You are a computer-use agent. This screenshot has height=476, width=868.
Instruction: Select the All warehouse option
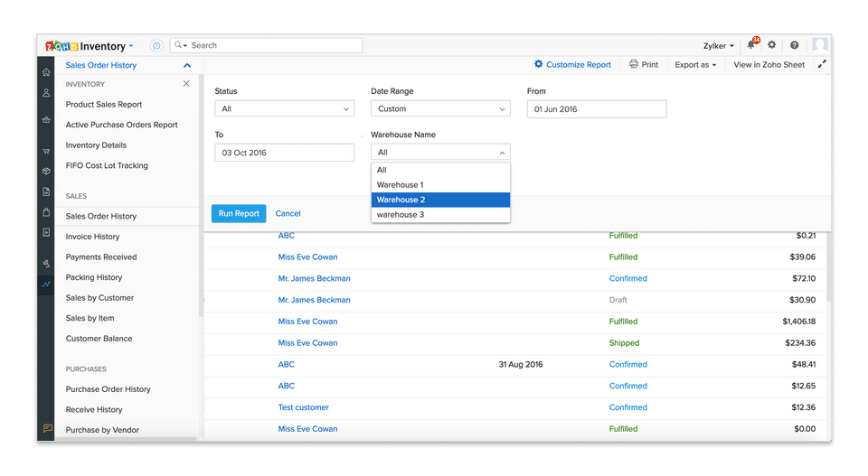pos(440,170)
